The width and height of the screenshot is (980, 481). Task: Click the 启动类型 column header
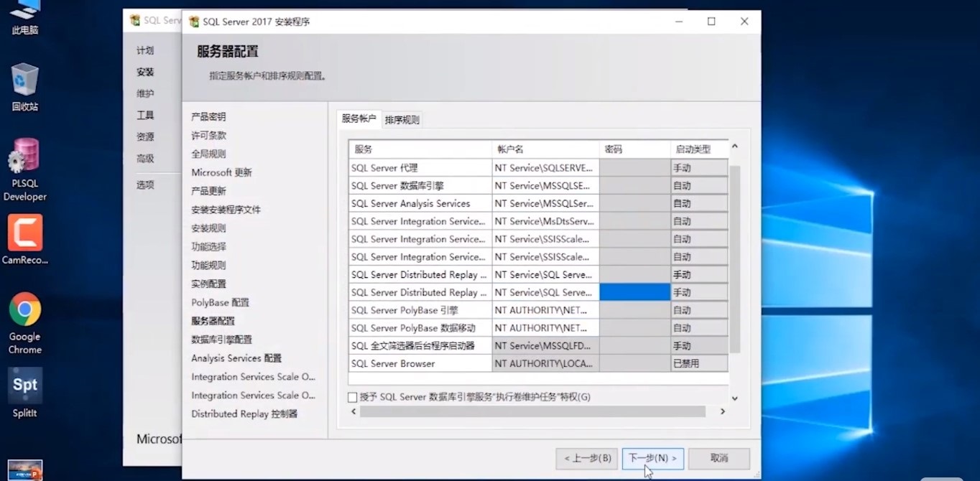click(699, 149)
